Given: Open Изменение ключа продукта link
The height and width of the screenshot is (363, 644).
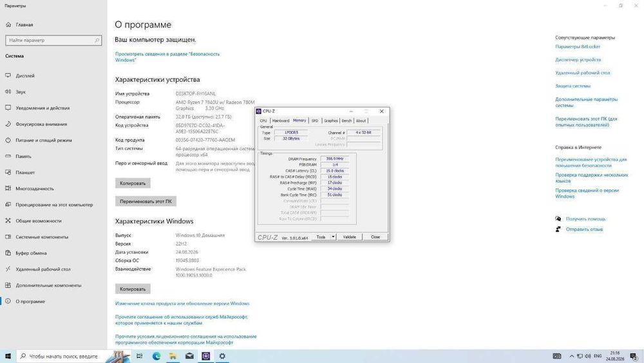Looking at the screenshot, I should [x=182, y=304].
